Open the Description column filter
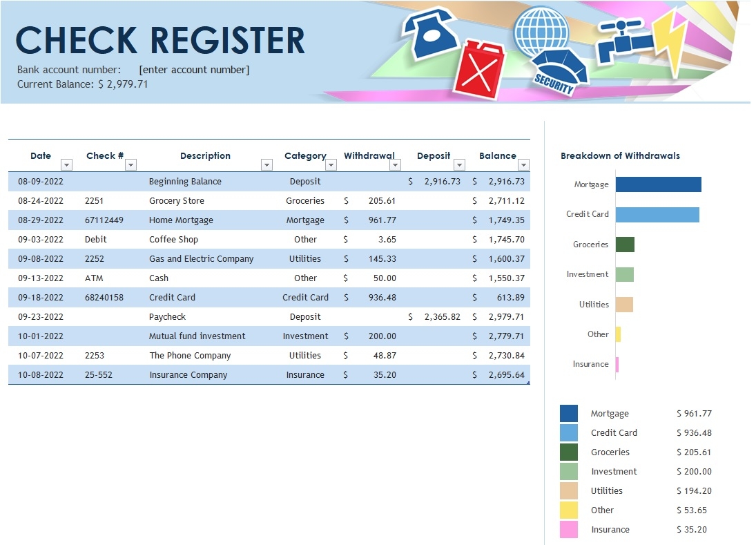Image resolution: width=756 pixels, height=545 pixels. coord(266,165)
